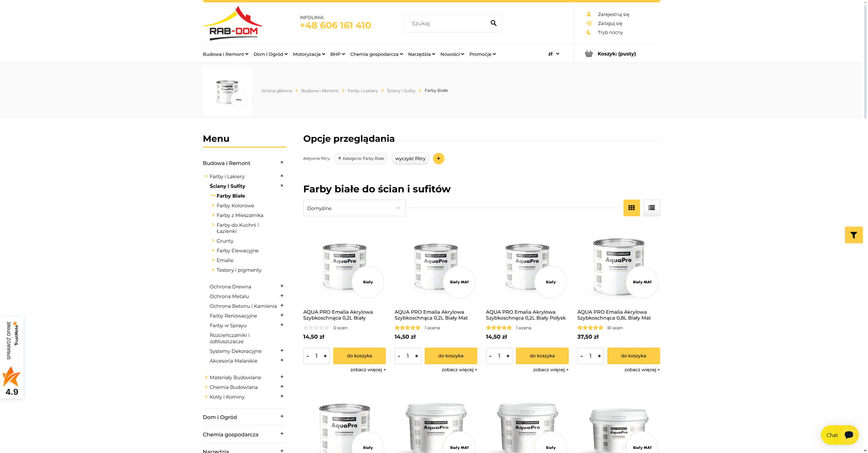Collapse the Ściany i Sufity submenu
The height and width of the screenshot is (453, 868).
pyautogui.click(x=282, y=185)
